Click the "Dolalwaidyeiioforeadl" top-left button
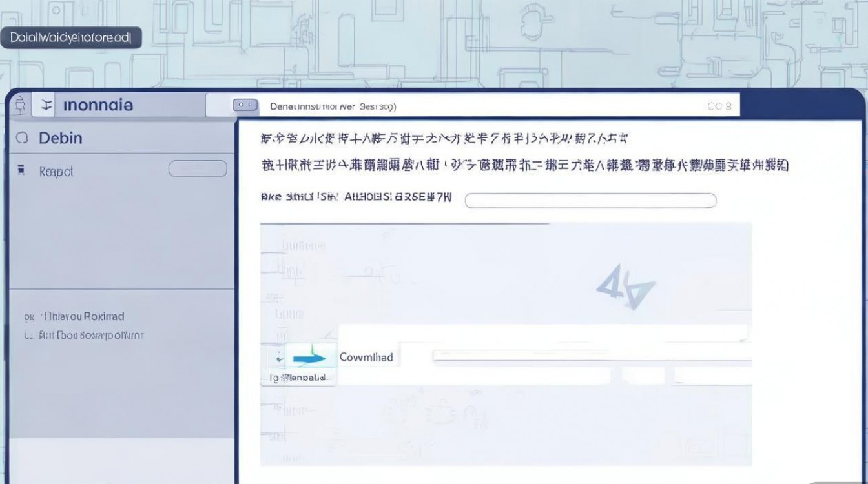 click(71, 38)
